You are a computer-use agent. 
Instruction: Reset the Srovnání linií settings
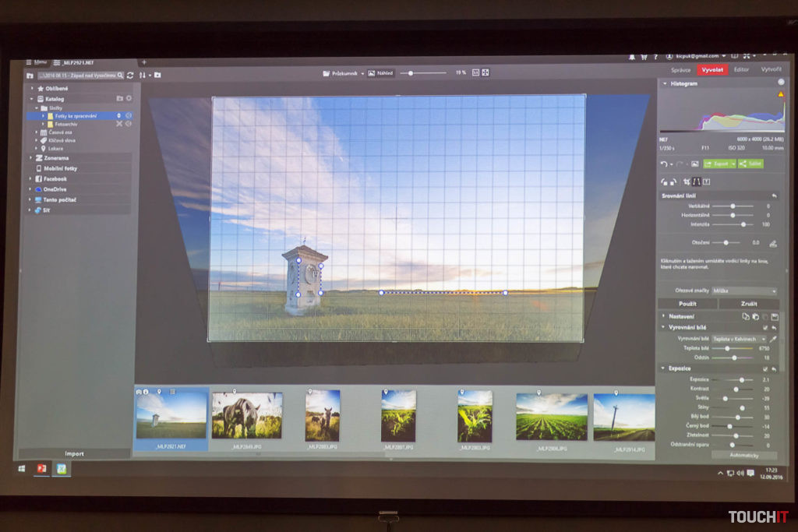tap(774, 196)
